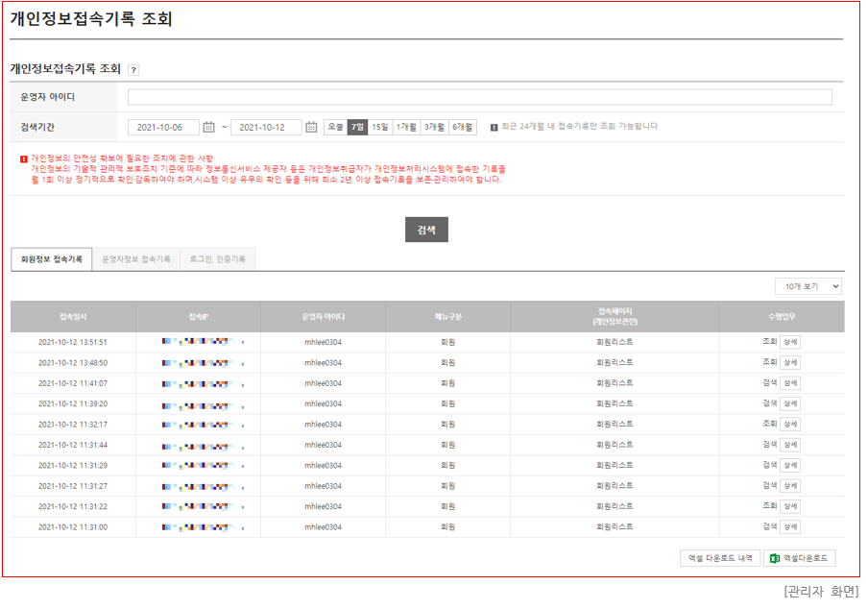
Task: Click the dark 검색 search button
Action: [426, 230]
